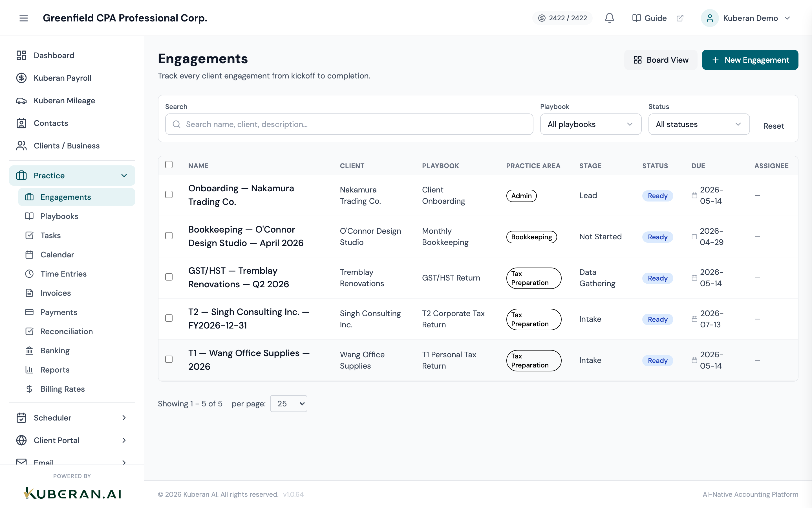Screen dimensions: 812x508
Task: Expand the Client Portal section chevron
Action: (124, 440)
